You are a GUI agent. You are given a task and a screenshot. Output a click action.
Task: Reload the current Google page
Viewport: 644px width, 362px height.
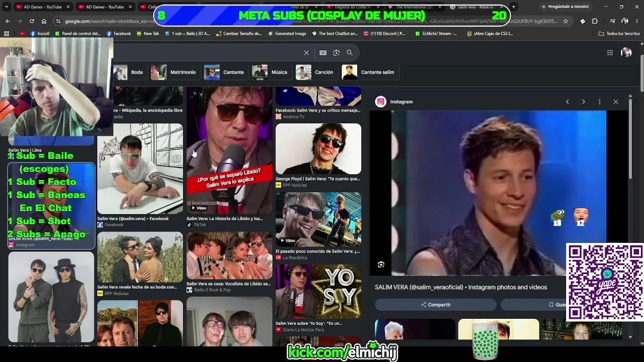tap(32, 21)
